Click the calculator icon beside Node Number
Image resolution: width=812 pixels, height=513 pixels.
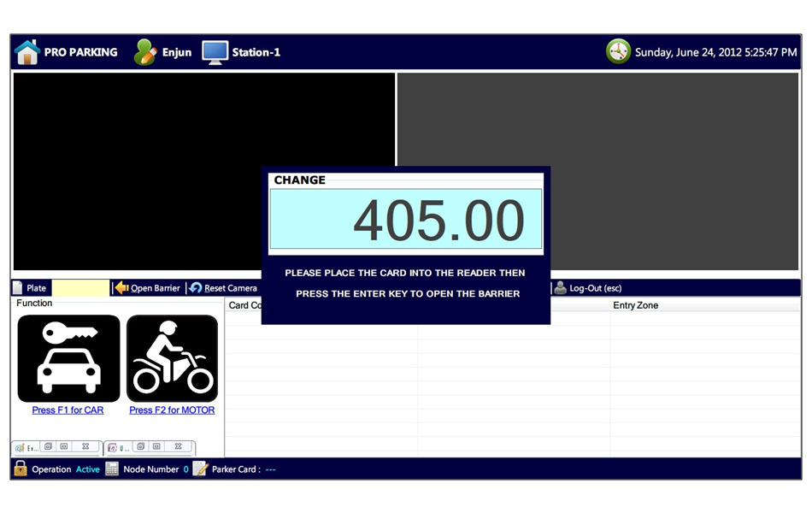tap(112, 469)
